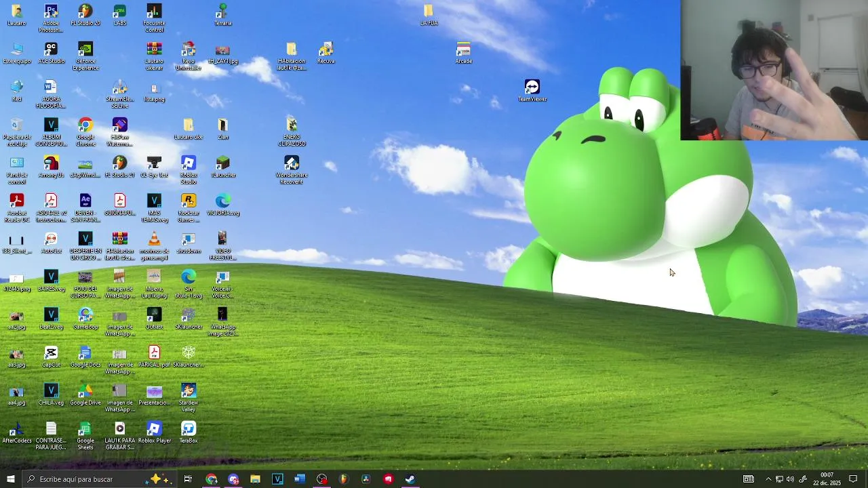Select the Google Docs desktop icon
The image size is (868, 488).
(85, 357)
